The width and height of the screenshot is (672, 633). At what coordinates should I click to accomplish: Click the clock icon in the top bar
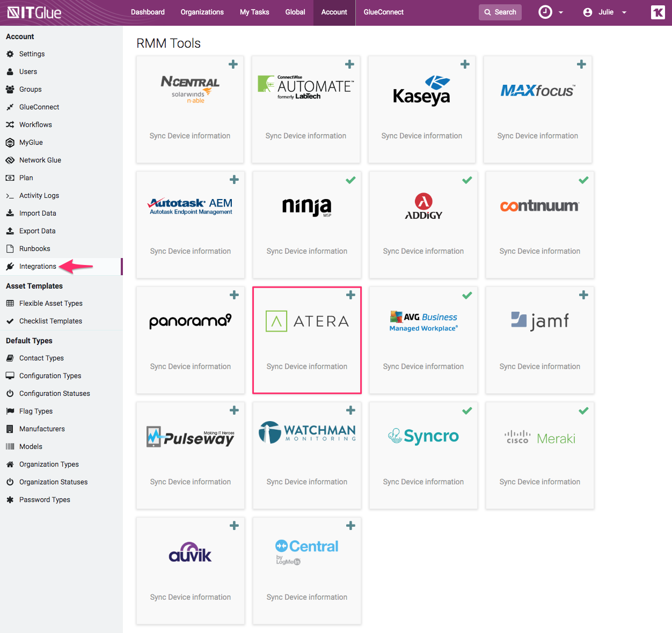coord(545,12)
